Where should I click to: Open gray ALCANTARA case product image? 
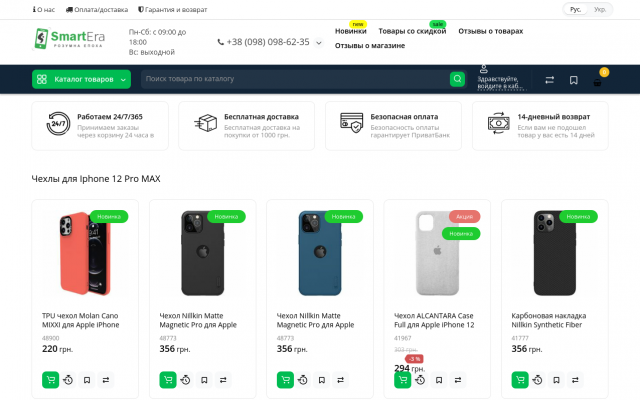[437, 253]
